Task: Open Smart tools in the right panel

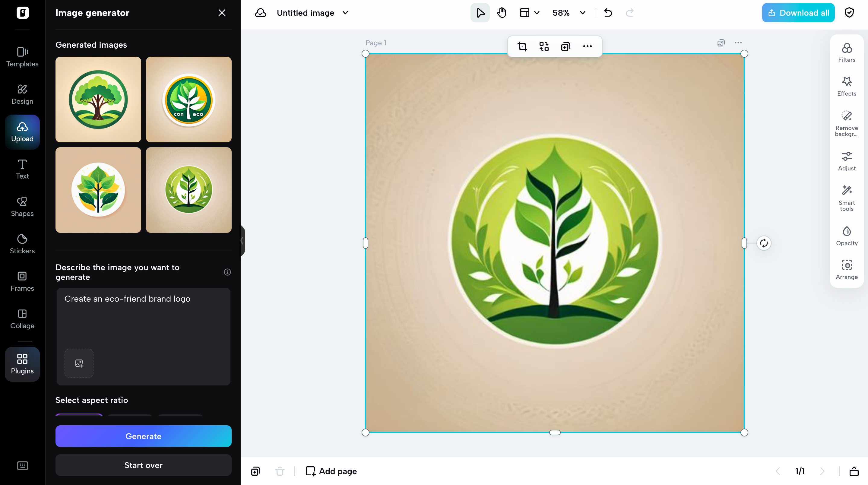Action: tap(847, 197)
